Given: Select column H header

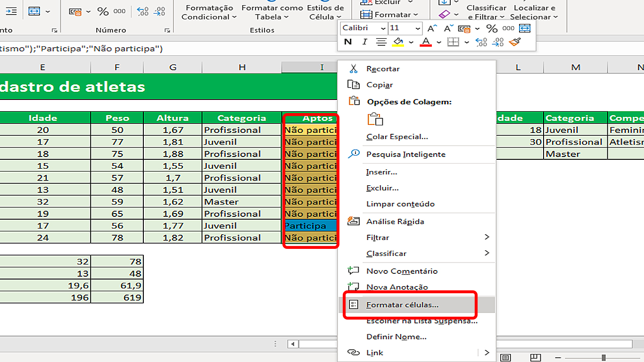Looking at the screenshot, I should point(242,67).
